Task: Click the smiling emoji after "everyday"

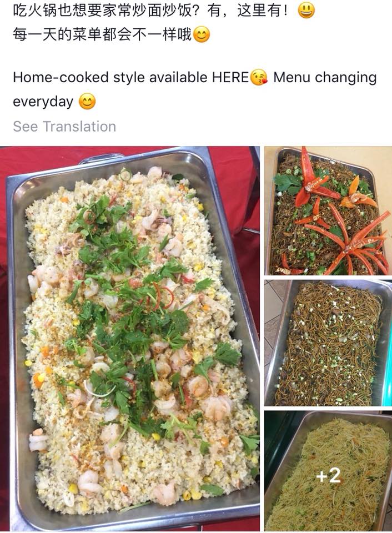Action: click(x=87, y=102)
